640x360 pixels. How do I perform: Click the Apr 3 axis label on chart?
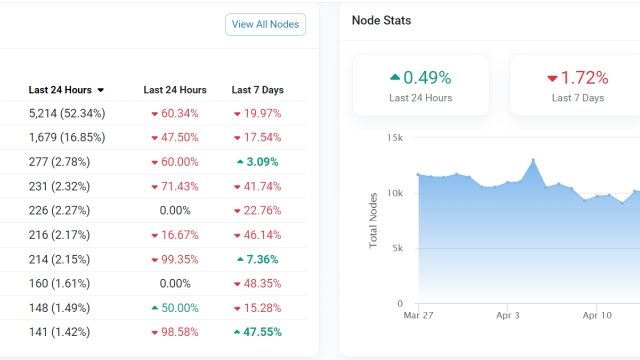(x=508, y=315)
